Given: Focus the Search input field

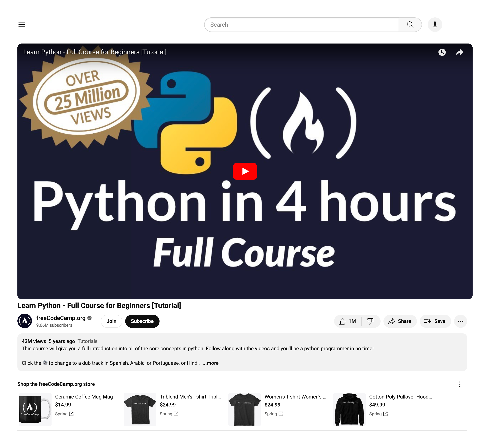Looking at the screenshot, I should (301, 24).
